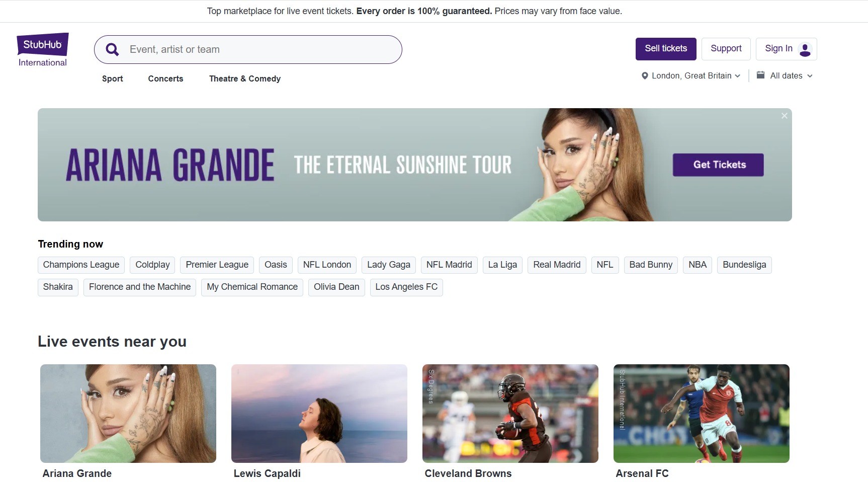
Task: Open the Theatre & Comedy section
Action: tap(244, 78)
